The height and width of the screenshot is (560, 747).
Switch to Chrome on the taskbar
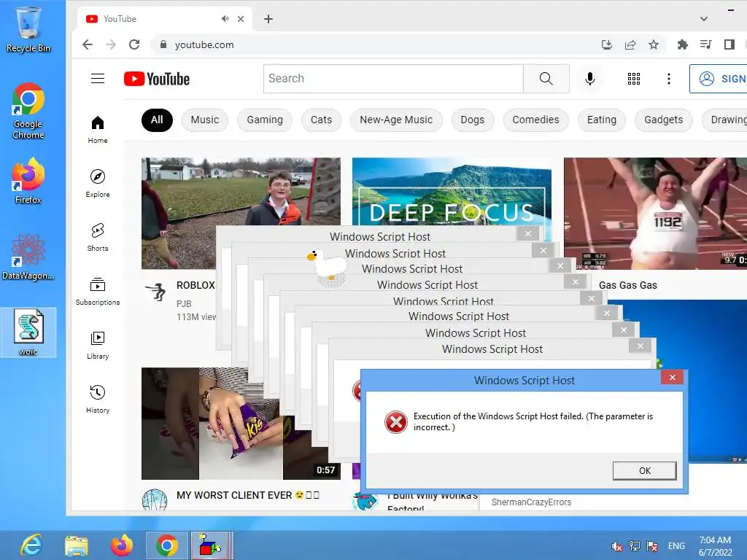pyautogui.click(x=167, y=545)
